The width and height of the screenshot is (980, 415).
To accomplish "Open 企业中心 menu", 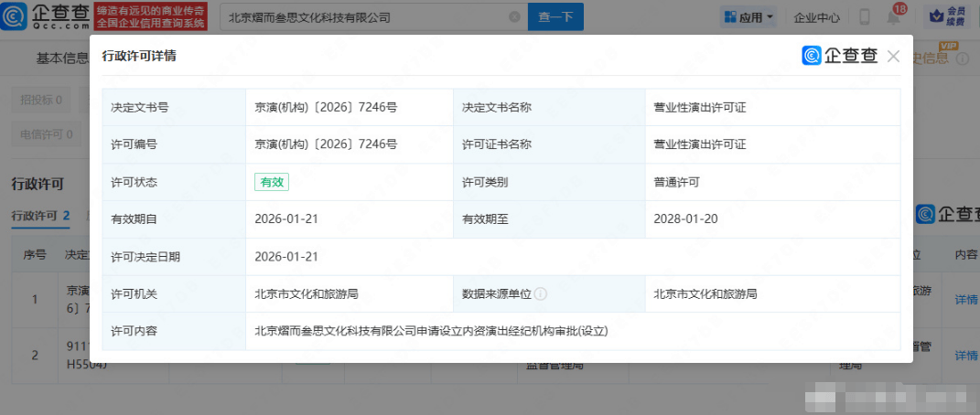I will tap(816, 16).
